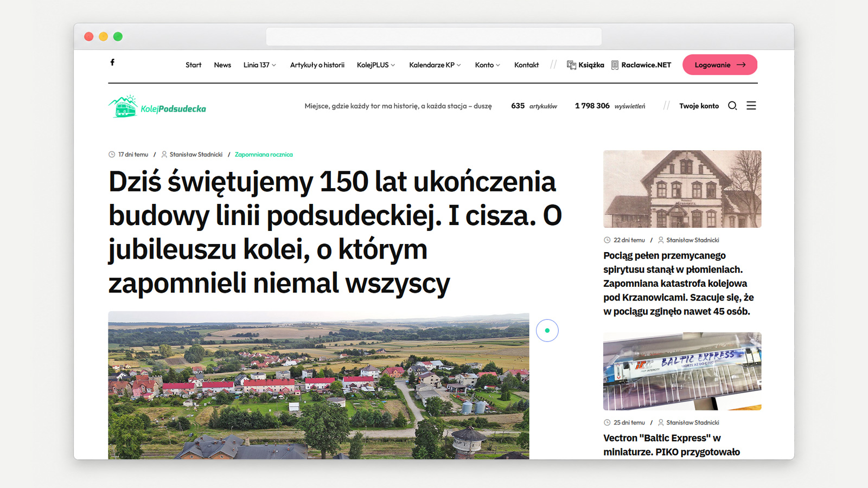Open the Kontakt menu item
Screen dimensions: 868x488
[x=526, y=65]
